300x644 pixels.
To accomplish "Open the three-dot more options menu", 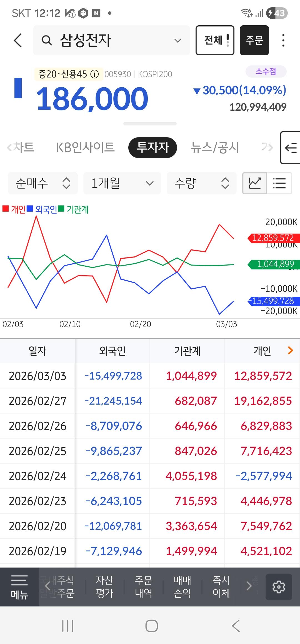I will (x=283, y=40).
